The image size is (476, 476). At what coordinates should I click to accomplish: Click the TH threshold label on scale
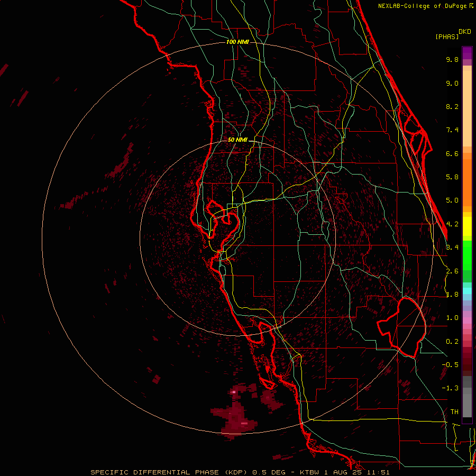pos(454,412)
